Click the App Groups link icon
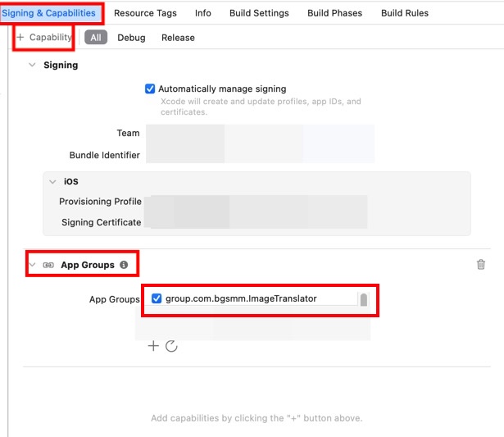504x437 pixels. [48, 265]
